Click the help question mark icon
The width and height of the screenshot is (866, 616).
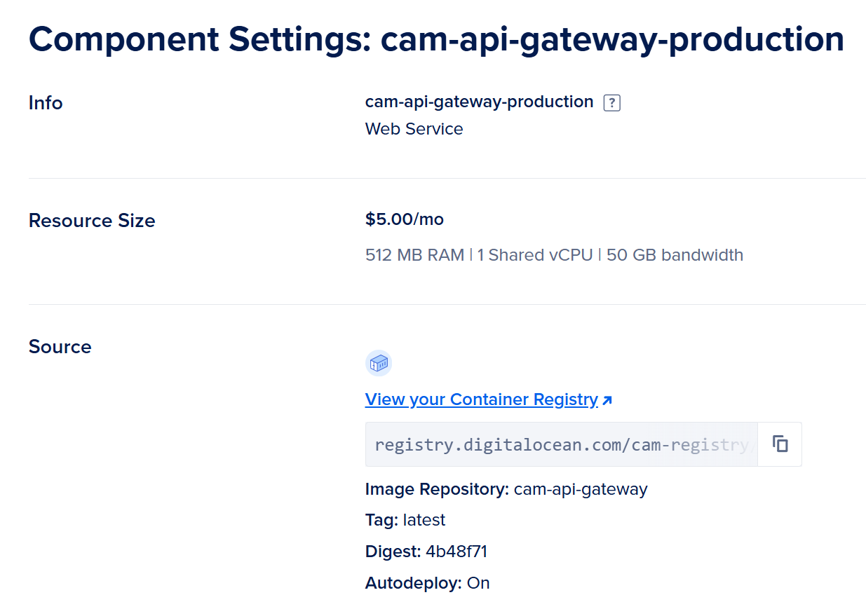tap(612, 103)
